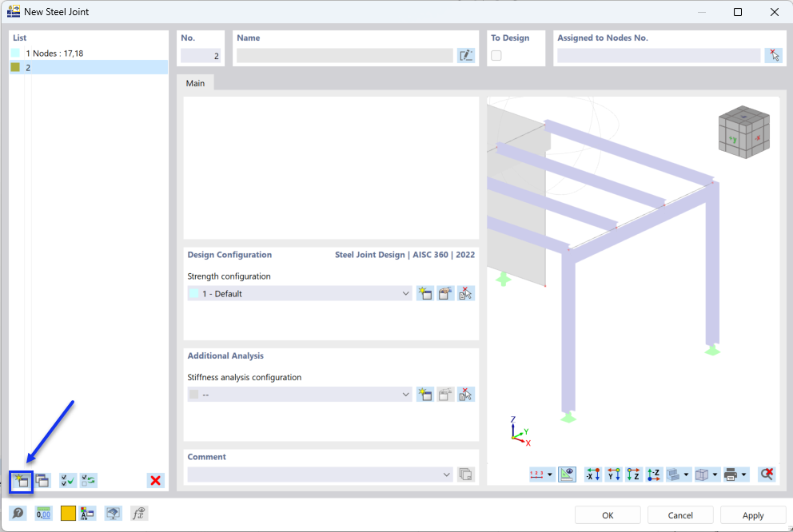Create new stiffness analysis configuration

click(x=424, y=395)
